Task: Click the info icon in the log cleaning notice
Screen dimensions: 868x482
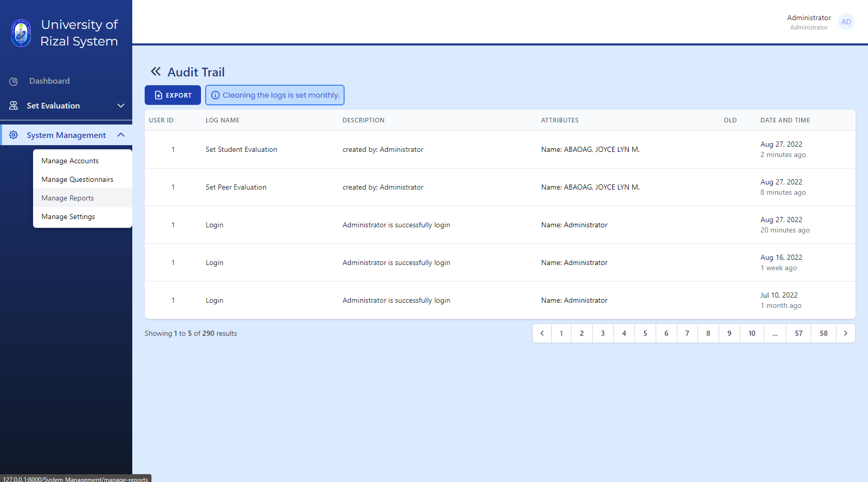Action: coord(215,95)
